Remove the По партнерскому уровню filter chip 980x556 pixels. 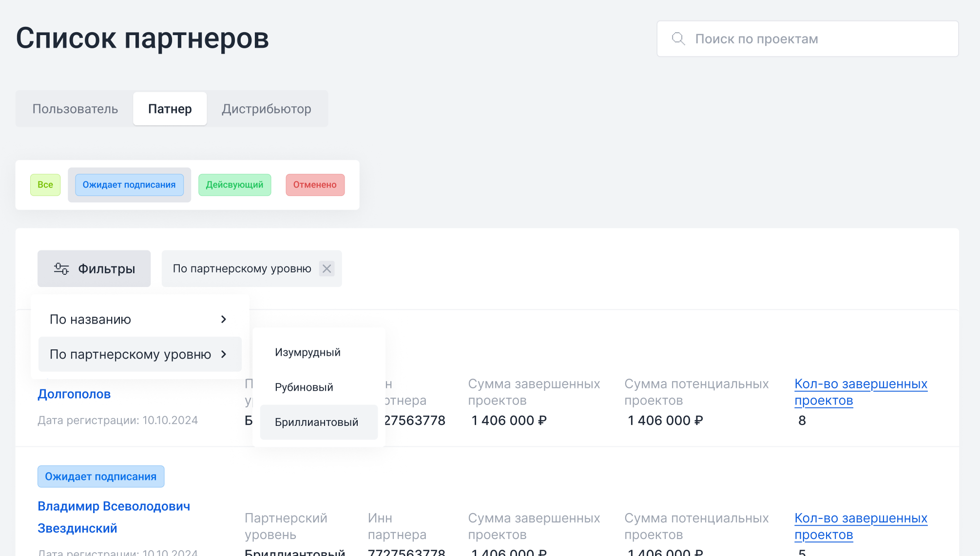point(327,268)
